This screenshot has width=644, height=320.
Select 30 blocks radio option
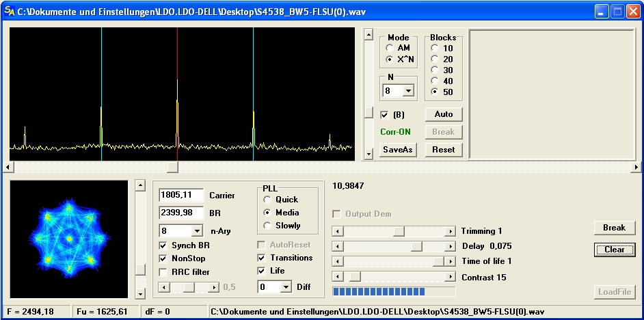tap(434, 70)
